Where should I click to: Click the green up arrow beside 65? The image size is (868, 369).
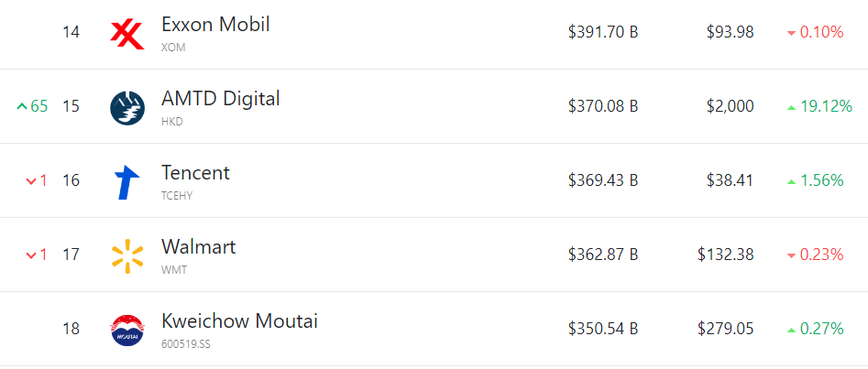(22, 106)
